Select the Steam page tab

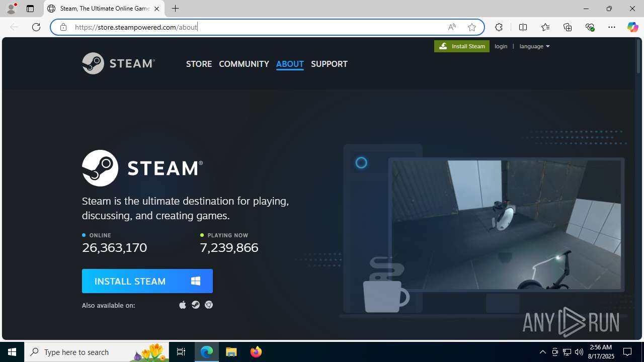(104, 9)
